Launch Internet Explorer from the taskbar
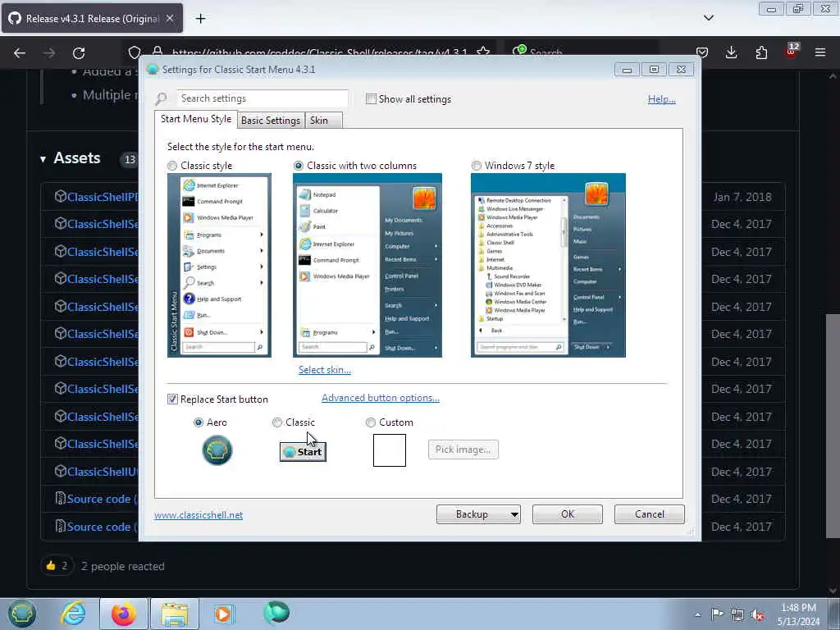Screen dimensions: 840x630 coord(73,614)
